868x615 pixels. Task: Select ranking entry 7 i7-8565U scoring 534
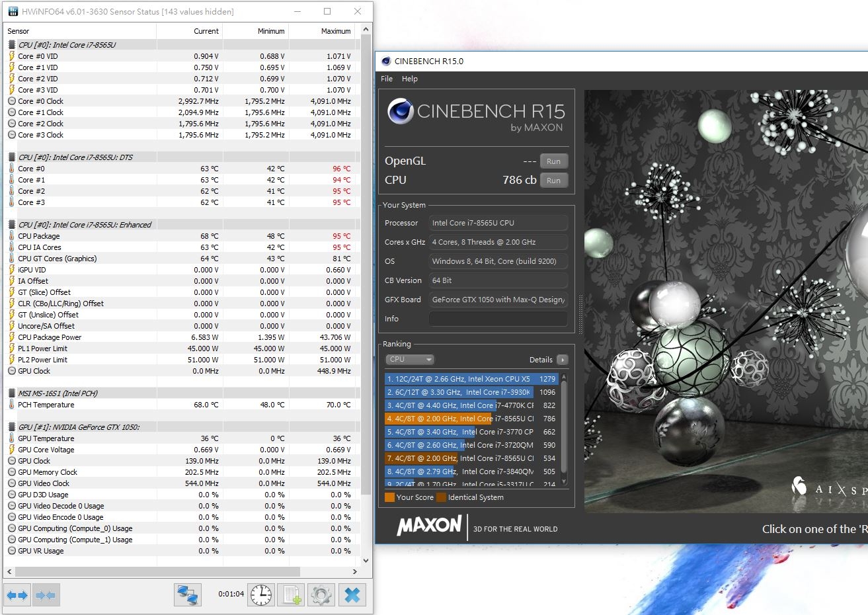point(471,458)
